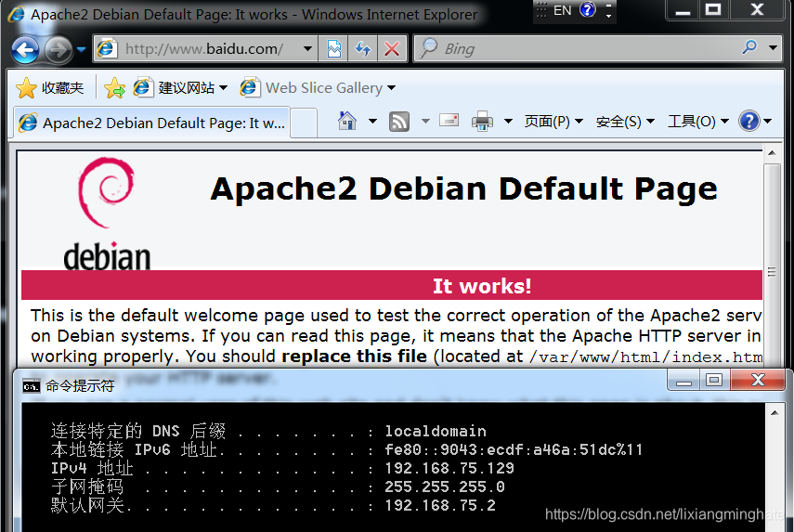
Task: Expand the Help dropdown arrow
Action: 768,121
